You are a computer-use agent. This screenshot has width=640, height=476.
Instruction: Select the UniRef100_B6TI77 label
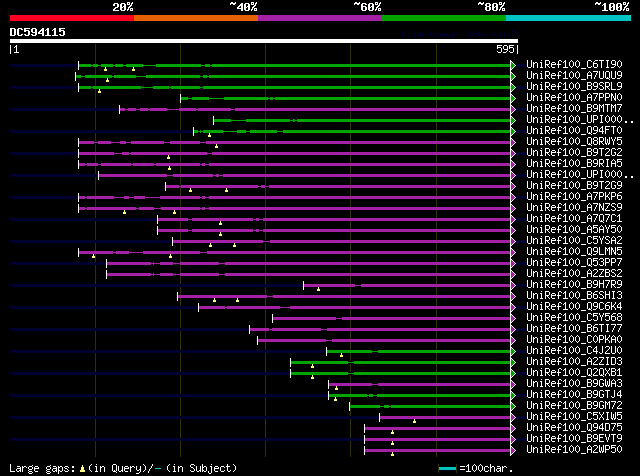tap(574, 329)
